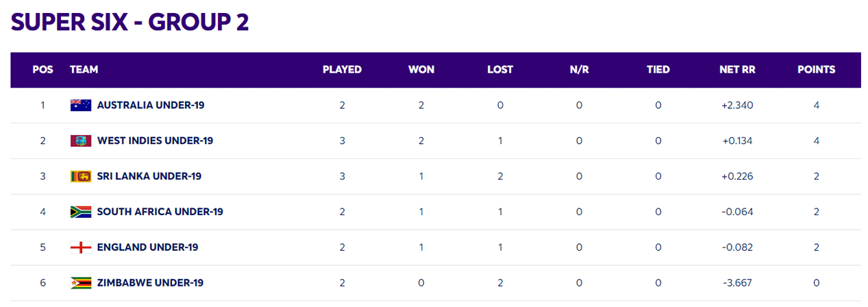This screenshot has height=307, width=868.
Task: Open the West Indies Under-19 team link
Action: click(x=155, y=141)
